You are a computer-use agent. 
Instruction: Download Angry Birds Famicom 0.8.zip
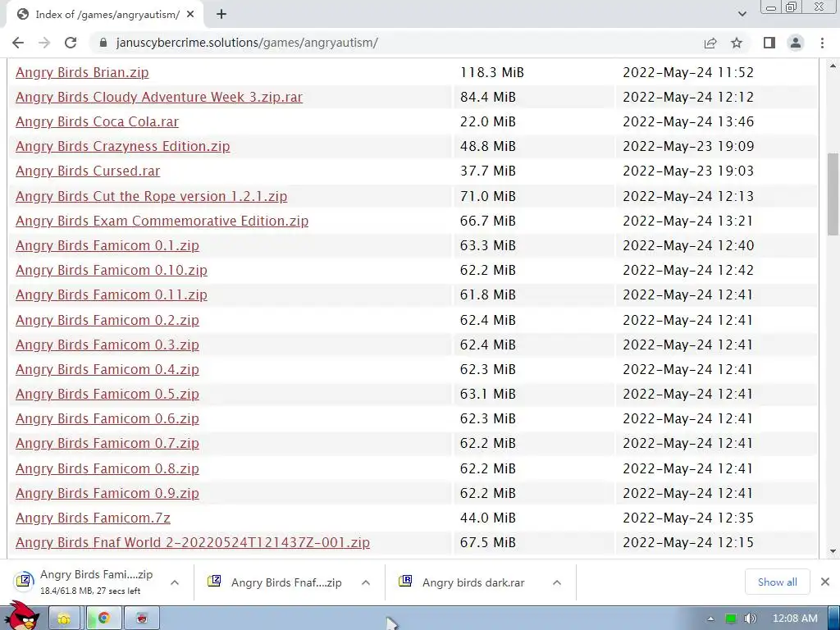pyautogui.click(x=107, y=468)
